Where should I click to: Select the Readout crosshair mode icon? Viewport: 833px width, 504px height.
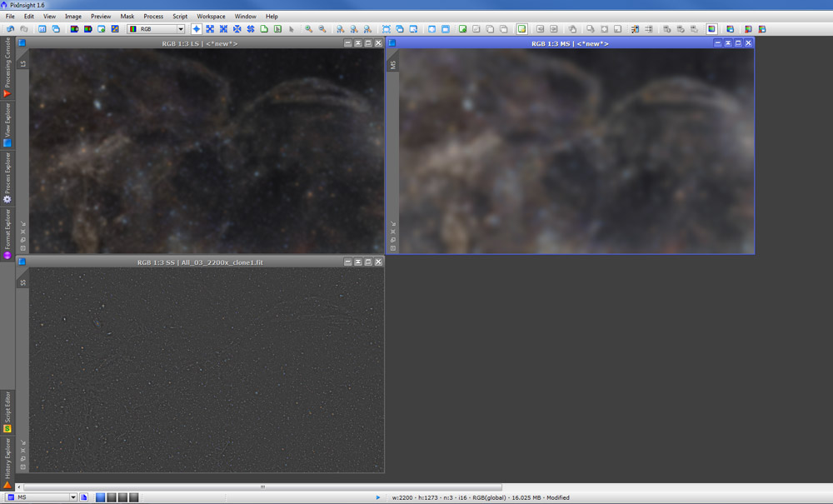(197, 29)
